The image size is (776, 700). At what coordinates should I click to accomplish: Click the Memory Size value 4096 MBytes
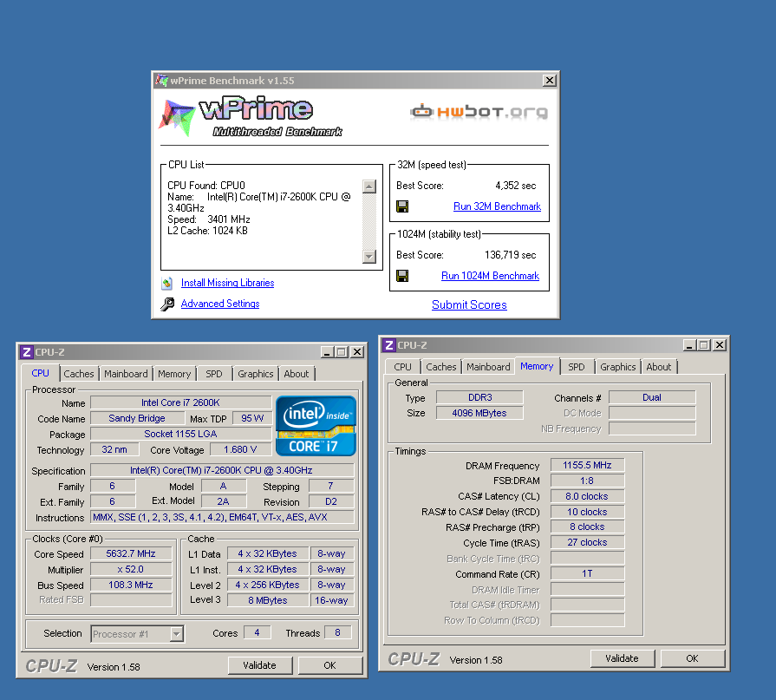pyautogui.click(x=479, y=413)
